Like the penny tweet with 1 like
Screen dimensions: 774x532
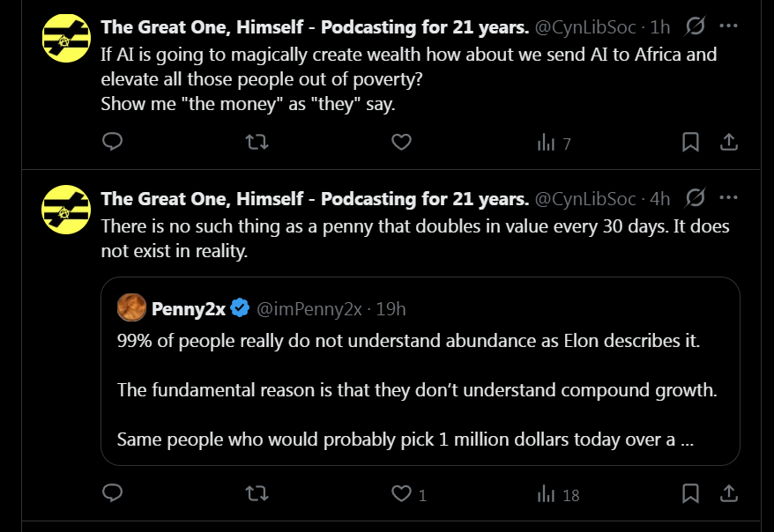(x=408, y=494)
